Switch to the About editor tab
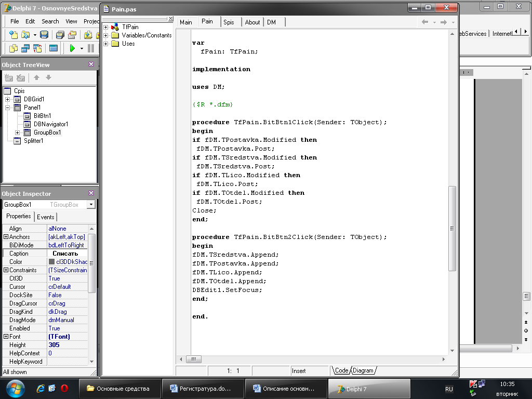This screenshot has width=532, height=399. click(252, 22)
